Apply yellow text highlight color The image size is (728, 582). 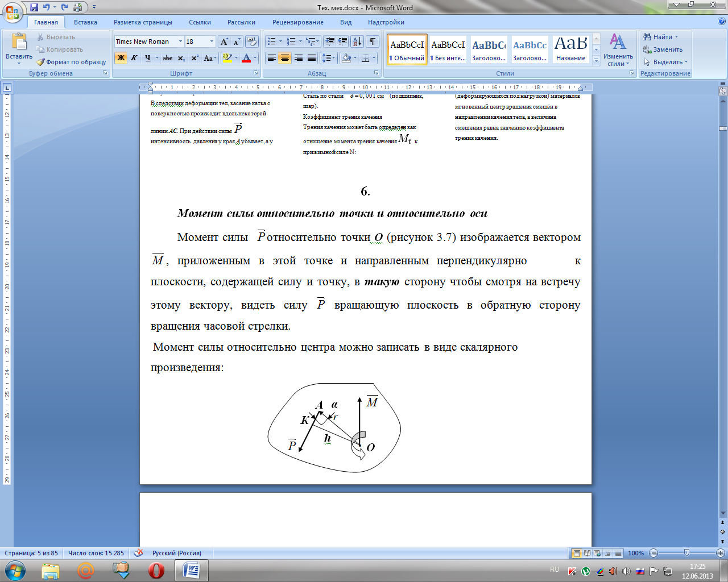[226, 58]
